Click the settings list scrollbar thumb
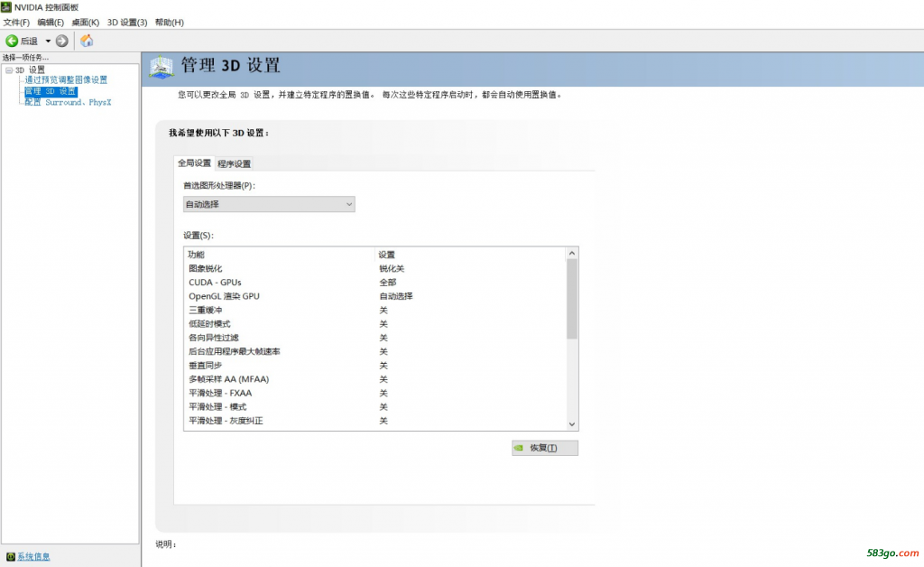The image size is (924, 567). pos(571,300)
